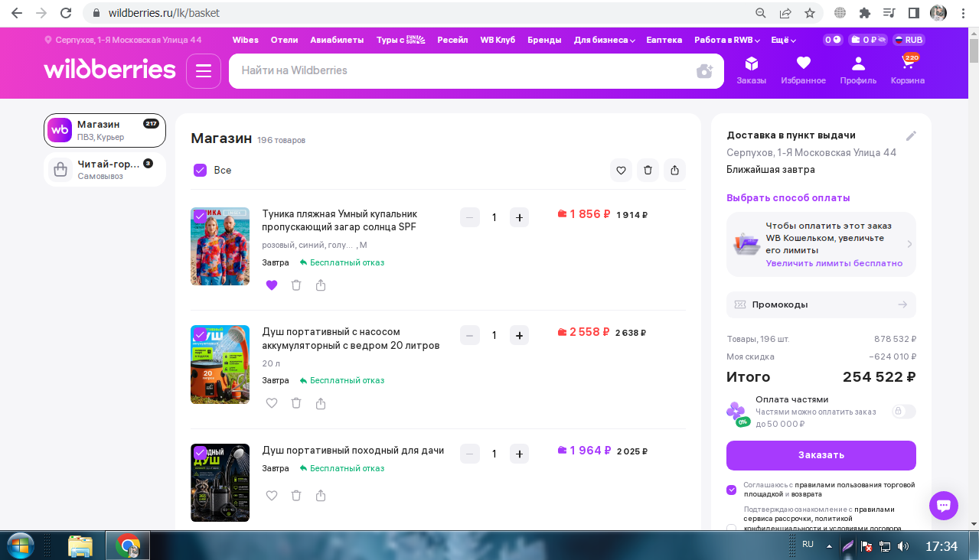Viewport: 979px width, 560px height.
Task: Open the Бренды menu item
Action: [x=544, y=40]
